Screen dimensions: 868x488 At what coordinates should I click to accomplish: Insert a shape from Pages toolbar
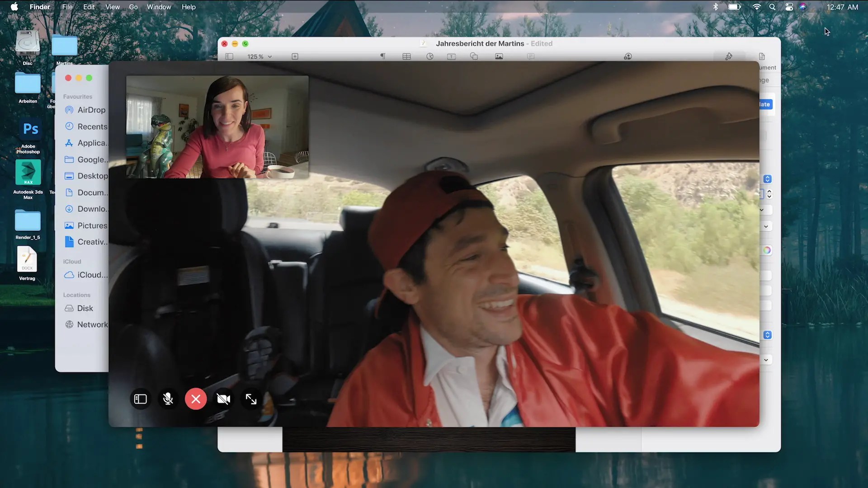[474, 56]
